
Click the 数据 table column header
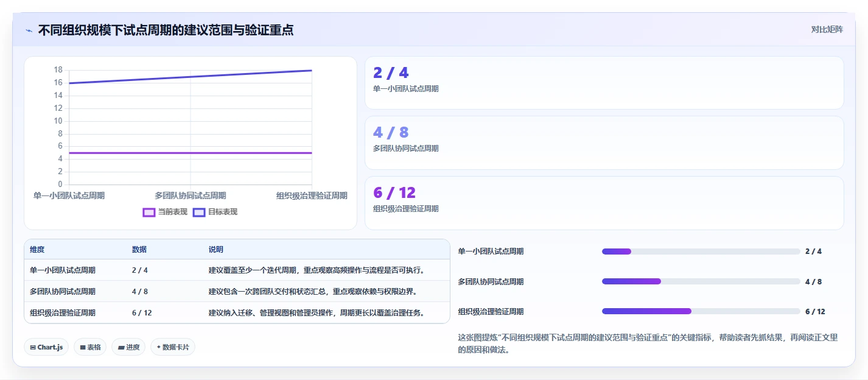click(139, 250)
